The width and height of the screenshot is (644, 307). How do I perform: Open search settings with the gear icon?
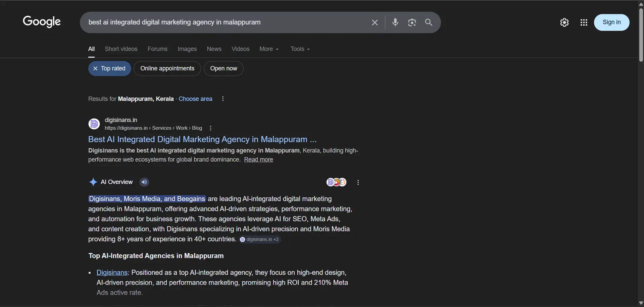[x=564, y=22]
